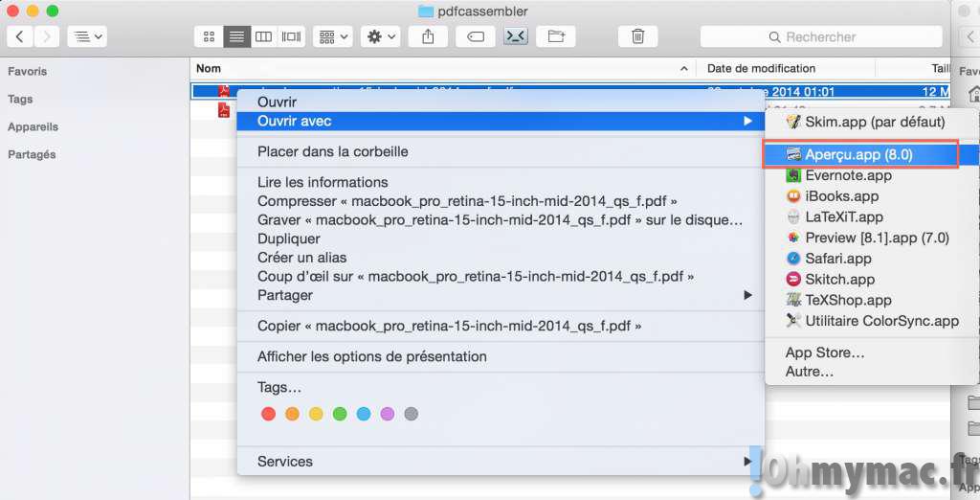
Task: Open the gear action menu
Action: [x=381, y=37]
